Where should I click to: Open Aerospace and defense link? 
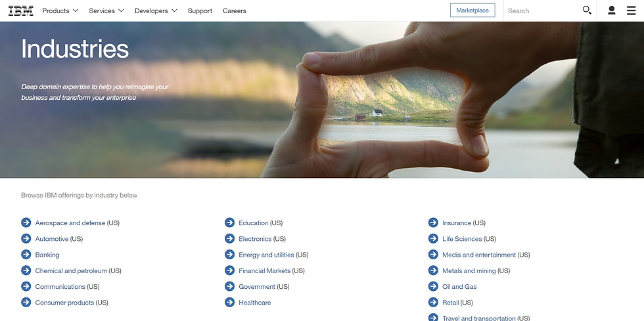[70, 223]
